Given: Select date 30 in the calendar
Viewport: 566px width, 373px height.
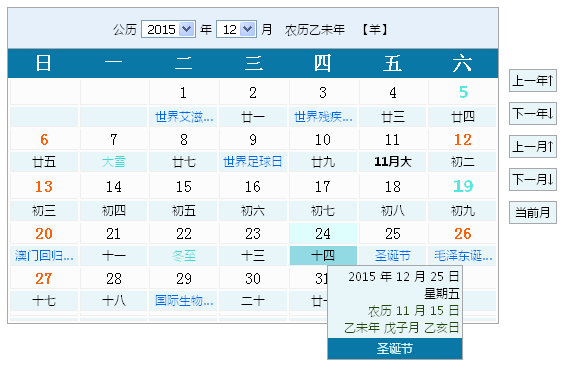Looking at the screenshot, I should coord(253,278).
